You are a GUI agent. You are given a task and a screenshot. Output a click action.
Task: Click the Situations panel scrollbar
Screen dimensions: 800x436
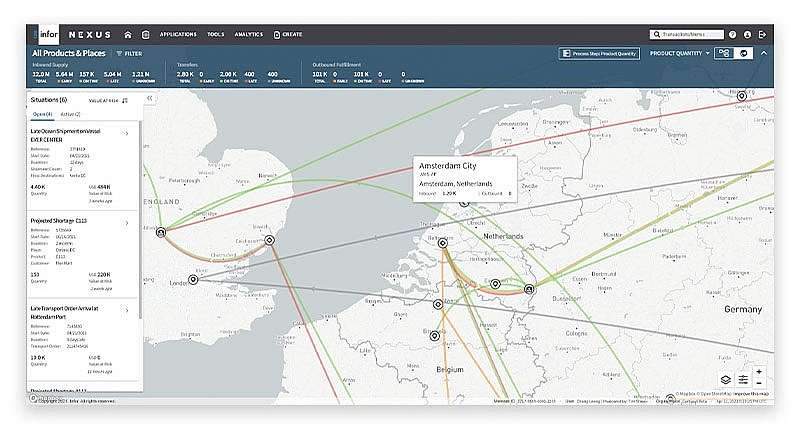click(x=140, y=219)
